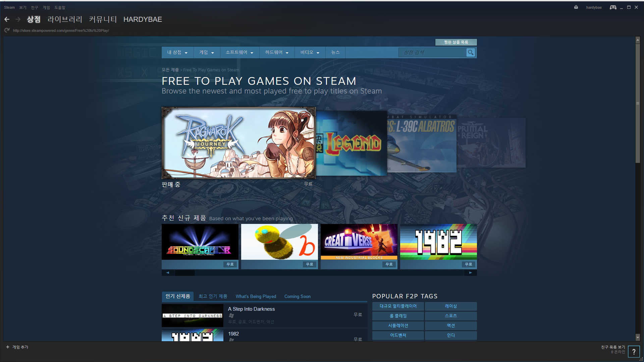Expand the 게임 store dropdown

click(x=207, y=53)
